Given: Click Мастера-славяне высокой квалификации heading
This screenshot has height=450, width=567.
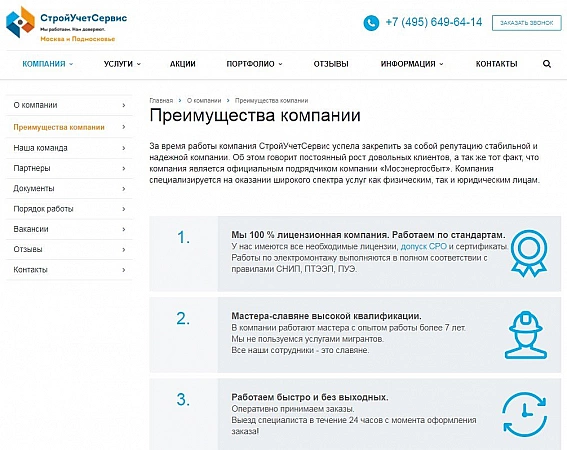Looking at the screenshot, I should [x=327, y=316].
